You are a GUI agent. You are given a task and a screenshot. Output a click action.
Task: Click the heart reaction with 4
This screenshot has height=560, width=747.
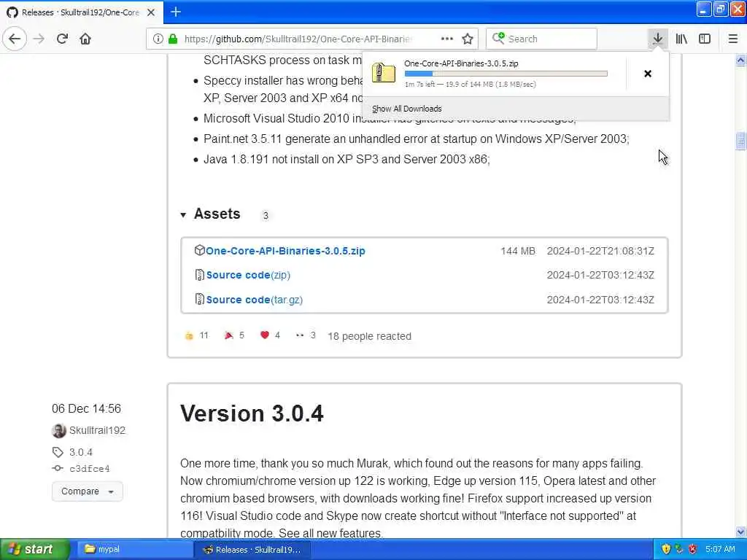(270, 335)
